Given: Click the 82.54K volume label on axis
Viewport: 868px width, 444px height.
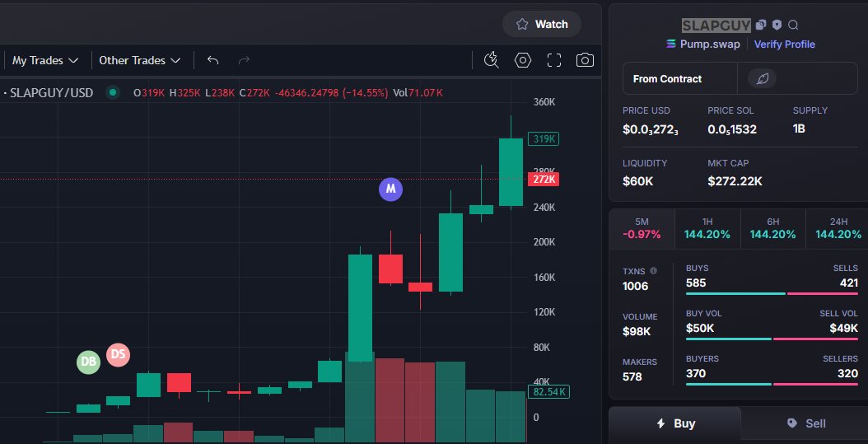Looking at the screenshot, I should tap(548, 392).
